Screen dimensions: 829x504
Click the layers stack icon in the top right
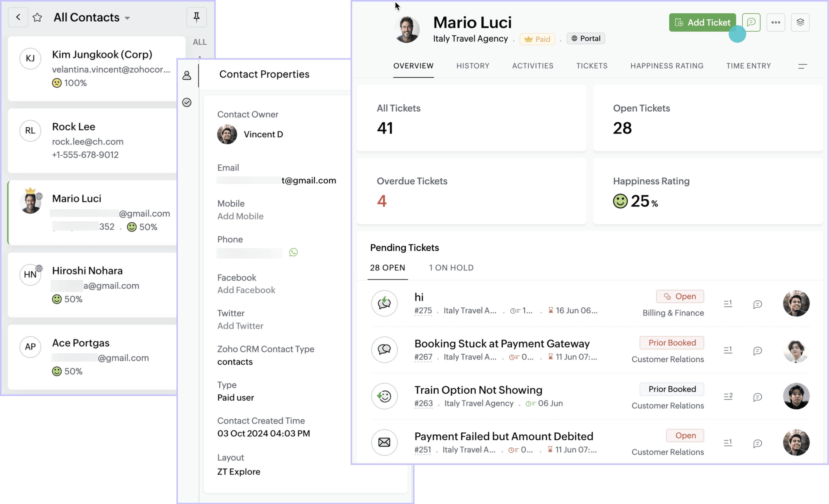[x=800, y=22]
